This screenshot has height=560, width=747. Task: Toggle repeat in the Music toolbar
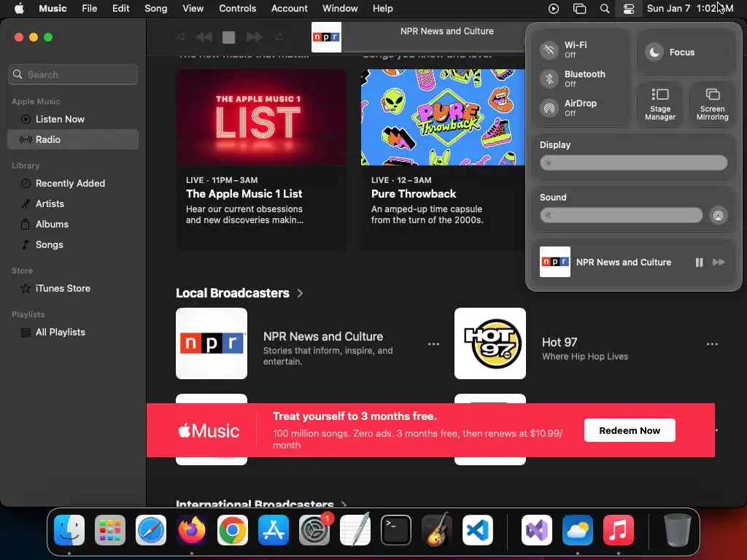point(278,36)
